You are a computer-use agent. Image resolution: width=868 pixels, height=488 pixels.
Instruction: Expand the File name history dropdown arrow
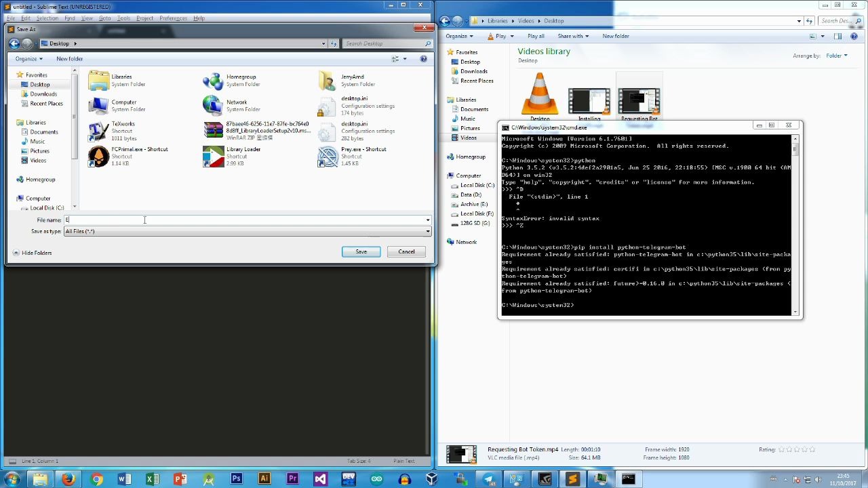[x=428, y=220]
